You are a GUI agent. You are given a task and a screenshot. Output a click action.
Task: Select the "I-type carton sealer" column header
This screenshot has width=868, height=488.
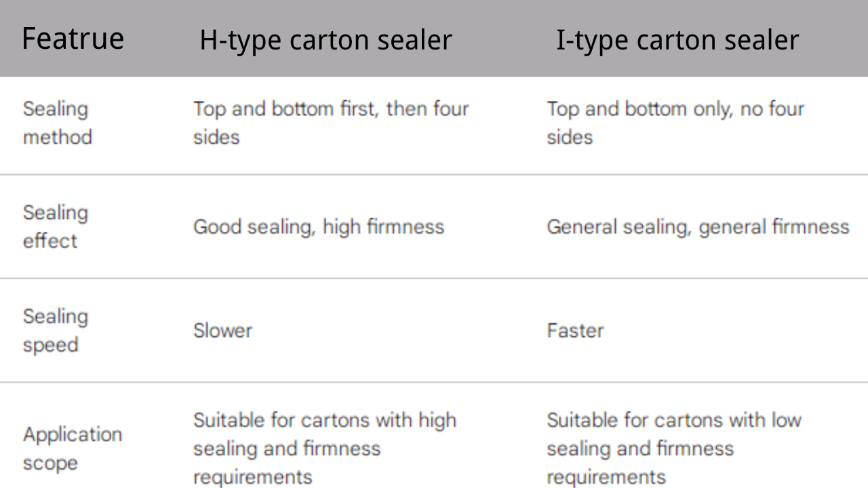(677, 40)
